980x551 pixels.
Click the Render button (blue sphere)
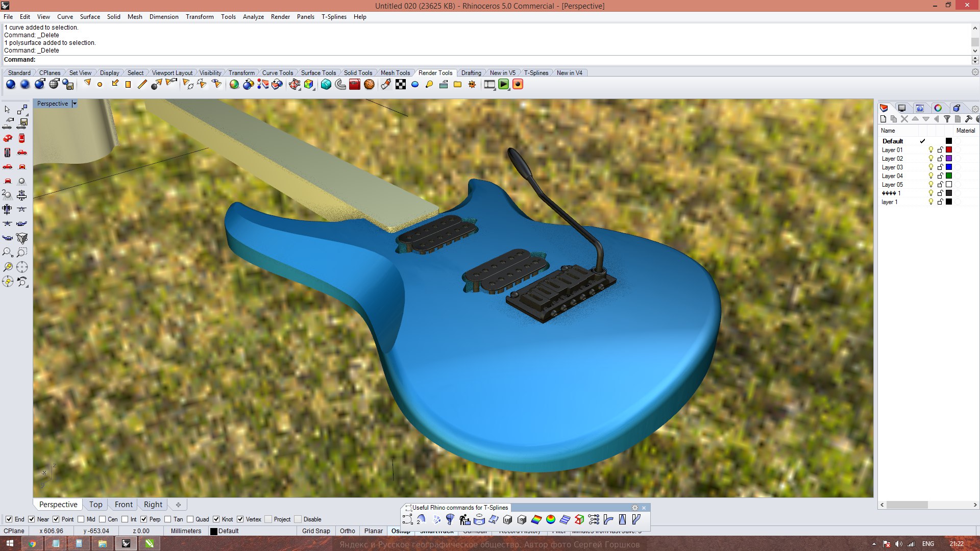click(x=10, y=84)
